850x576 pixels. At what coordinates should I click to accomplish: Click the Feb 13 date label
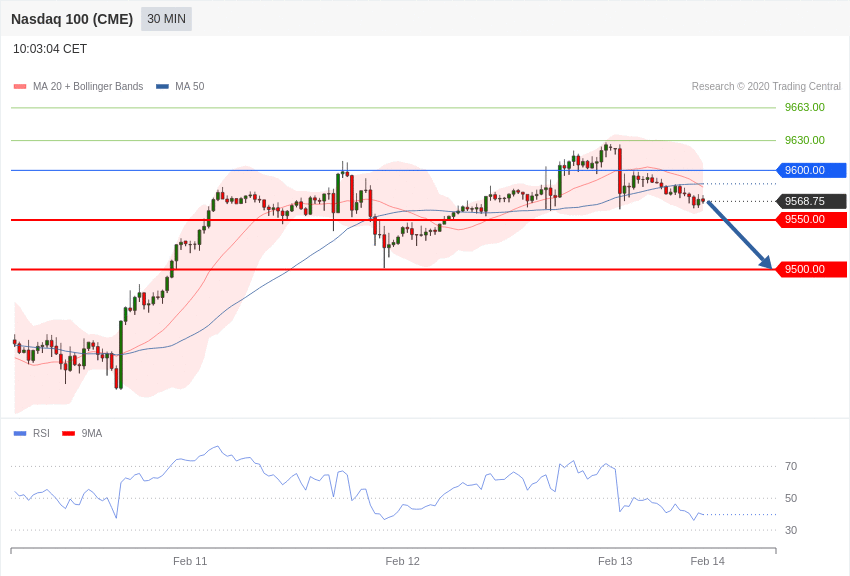pos(615,561)
